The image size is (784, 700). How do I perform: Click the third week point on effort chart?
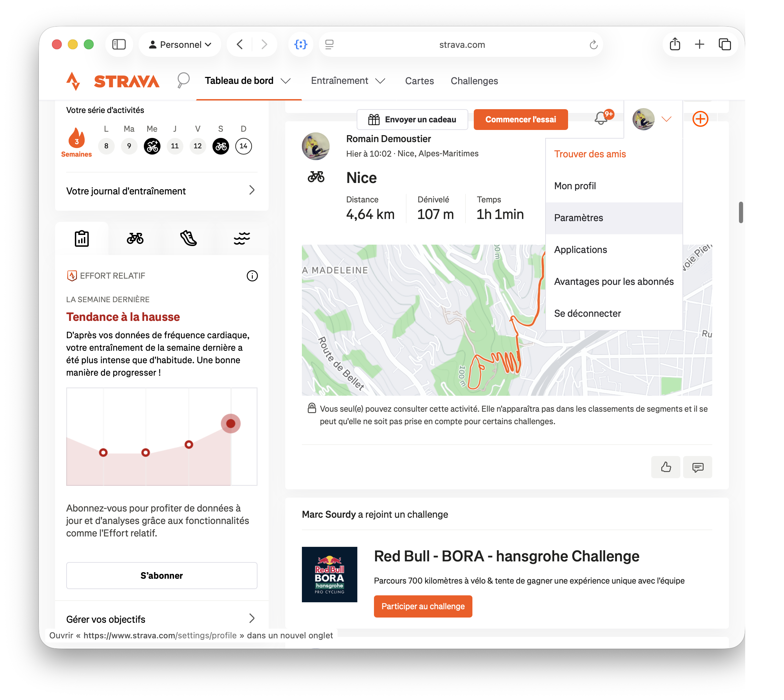click(189, 445)
